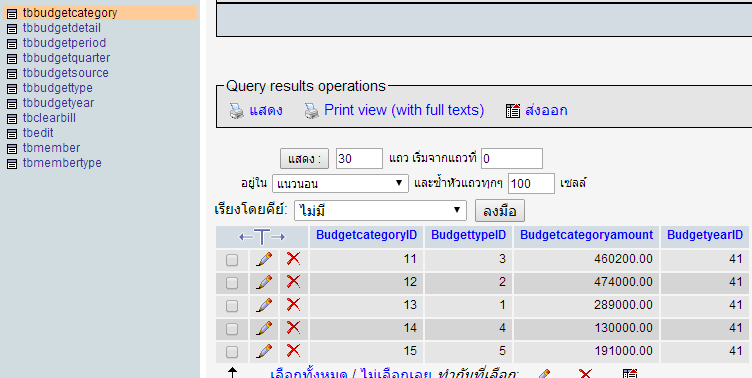Delete row 12 with red X icon
752x378 pixels.
[294, 282]
